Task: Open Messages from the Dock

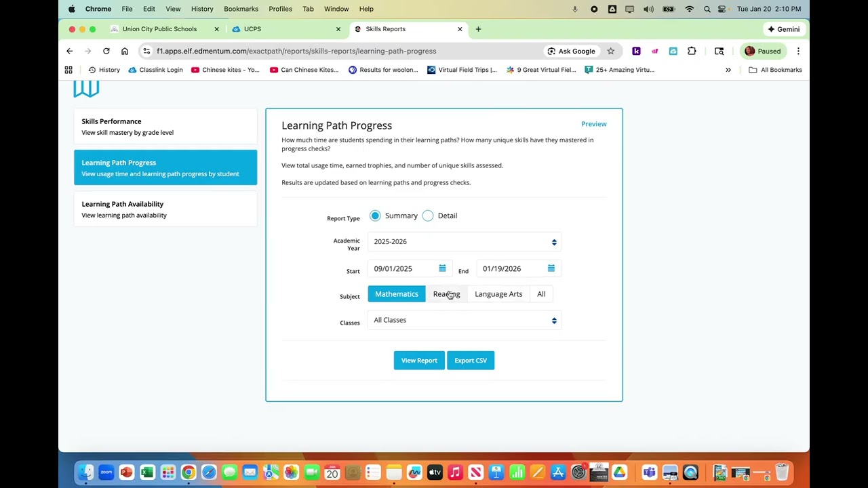Action: tap(229, 472)
